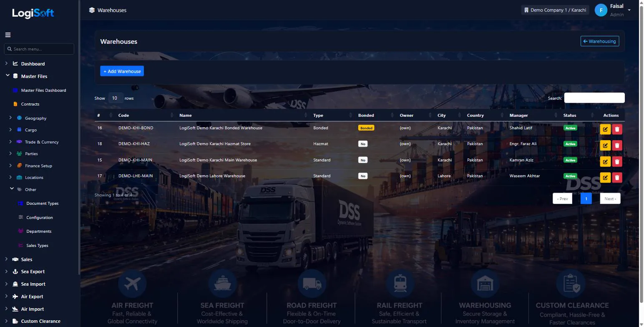Screen dimensions: 644x327
Task: Open the Demo Company 1 / Karachi selector
Action: [555, 10]
